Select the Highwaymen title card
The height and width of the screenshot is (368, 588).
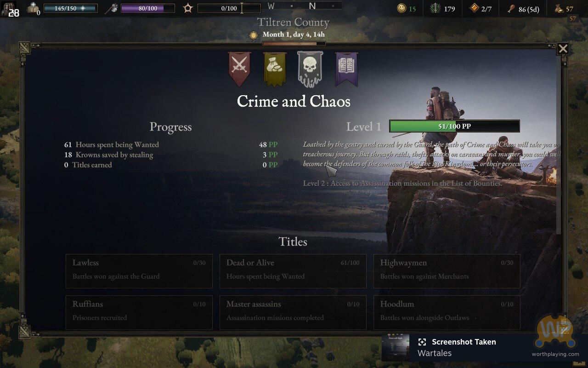click(x=447, y=271)
